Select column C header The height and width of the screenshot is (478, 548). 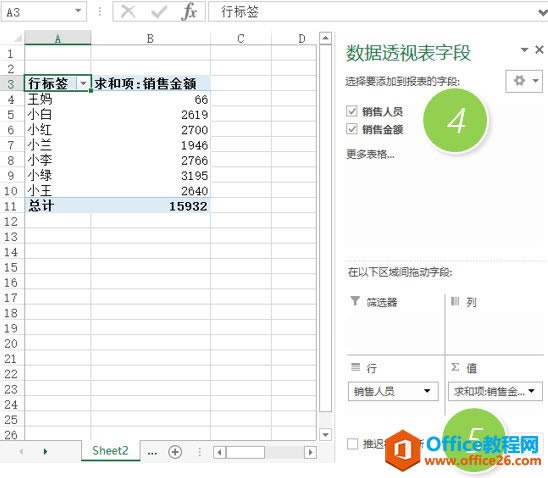pyautogui.click(x=241, y=38)
